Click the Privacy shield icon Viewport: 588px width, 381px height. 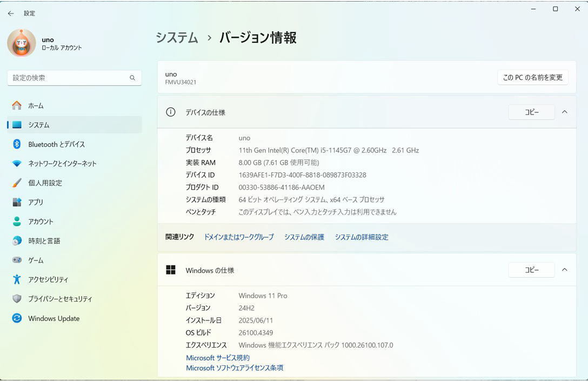[x=17, y=299]
